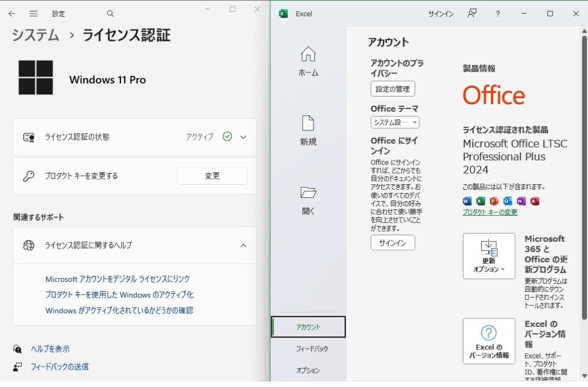
Task: Open 更新オプション dropdown button
Action: pyautogui.click(x=489, y=256)
